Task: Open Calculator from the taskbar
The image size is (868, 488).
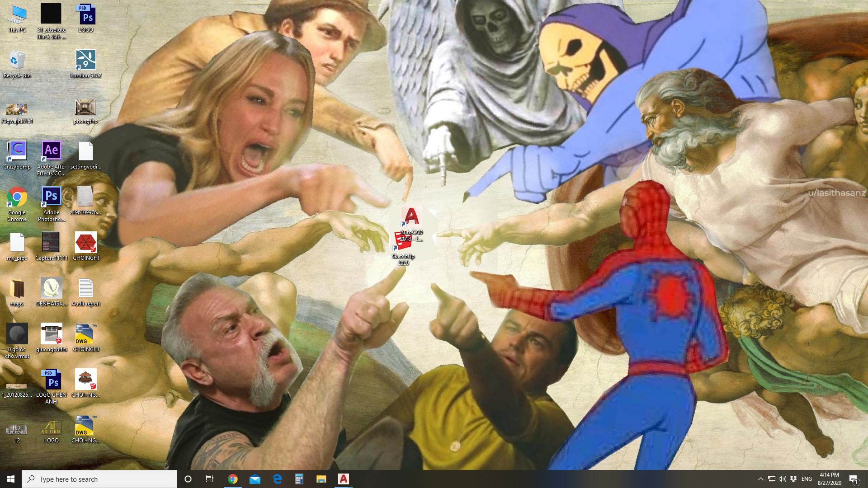Action: [299, 479]
